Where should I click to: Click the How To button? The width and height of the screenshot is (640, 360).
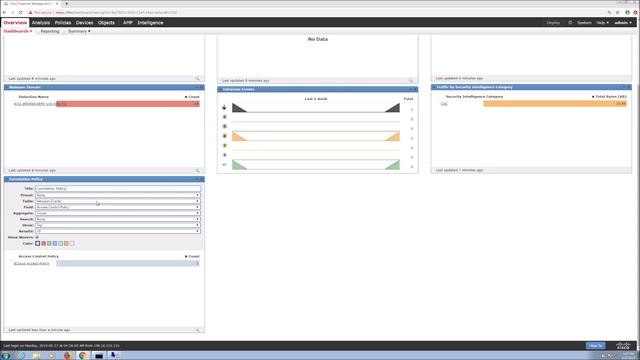click(x=596, y=346)
